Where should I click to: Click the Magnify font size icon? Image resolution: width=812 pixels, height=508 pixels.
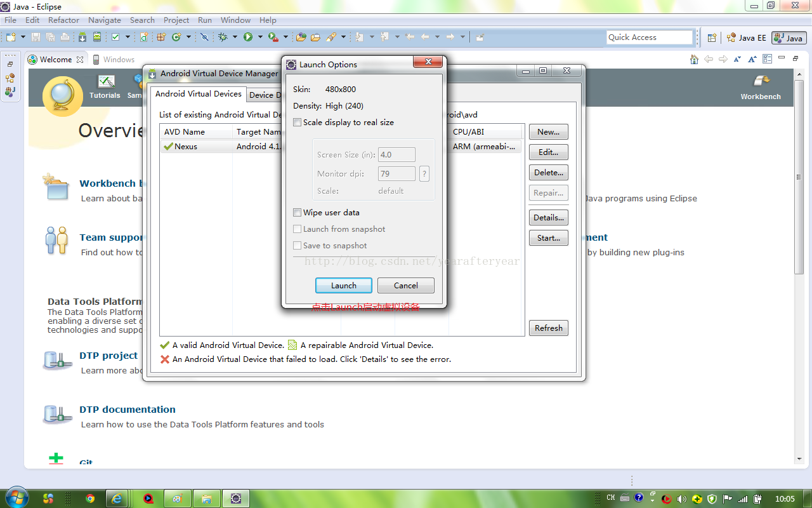tap(752, 59)
